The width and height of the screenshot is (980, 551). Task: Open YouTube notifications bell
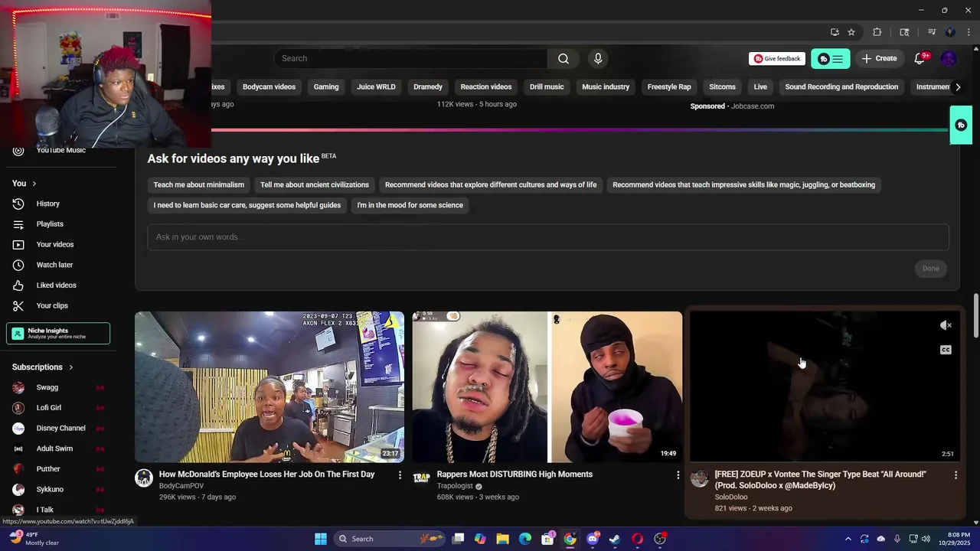click(x=920, y=58)
